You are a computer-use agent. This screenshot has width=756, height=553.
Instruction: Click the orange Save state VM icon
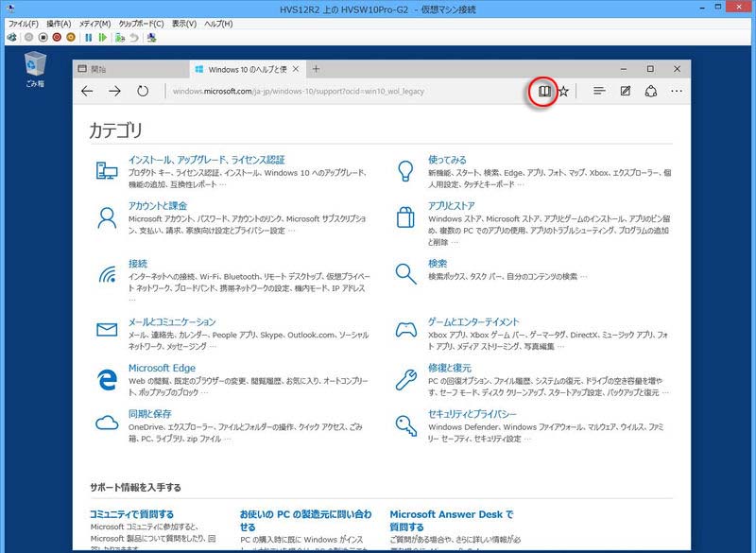pyautogui.click(x=71, y=37)
